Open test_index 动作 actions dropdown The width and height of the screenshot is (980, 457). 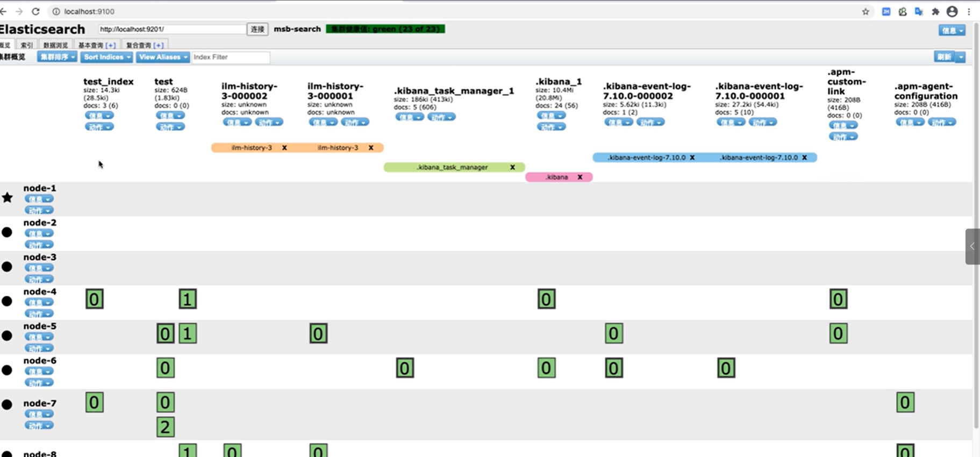pos(99,127)
